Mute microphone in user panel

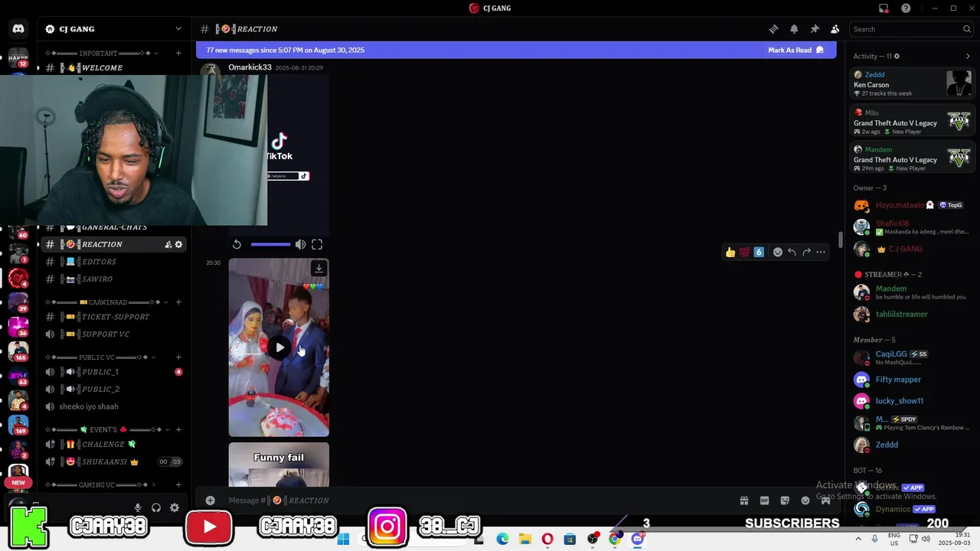point(138,507)
